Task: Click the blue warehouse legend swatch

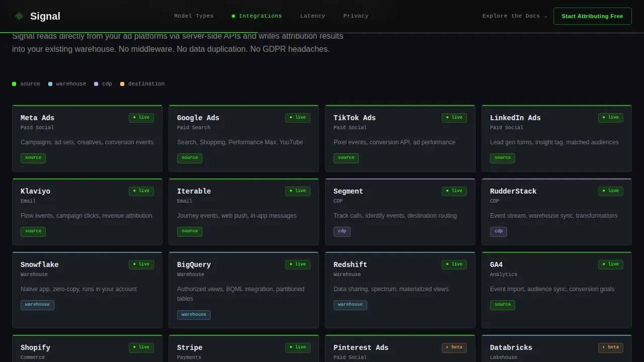Action: pyautogui.click(x=50, y=84)
